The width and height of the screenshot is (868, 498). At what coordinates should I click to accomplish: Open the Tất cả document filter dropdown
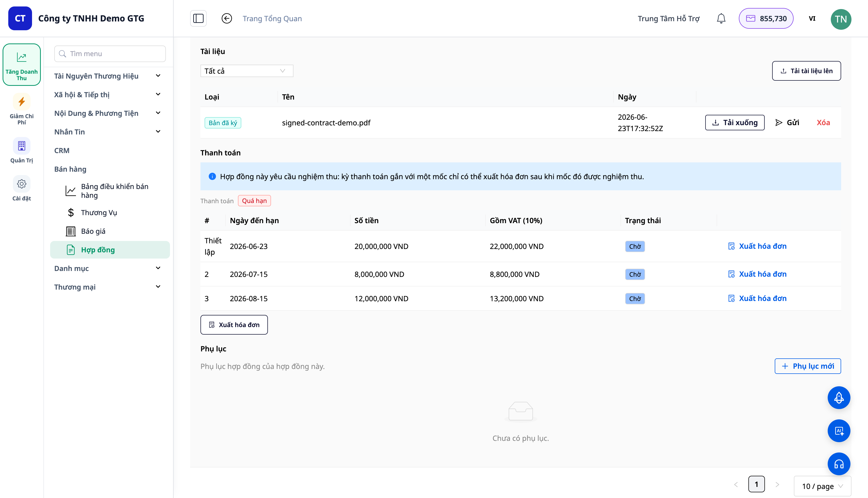(247, 71)
